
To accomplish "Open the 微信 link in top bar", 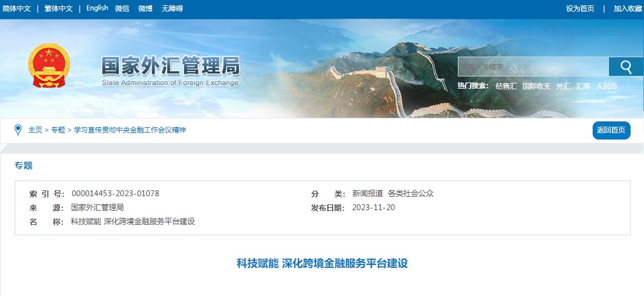I will (x=122, y=9).
